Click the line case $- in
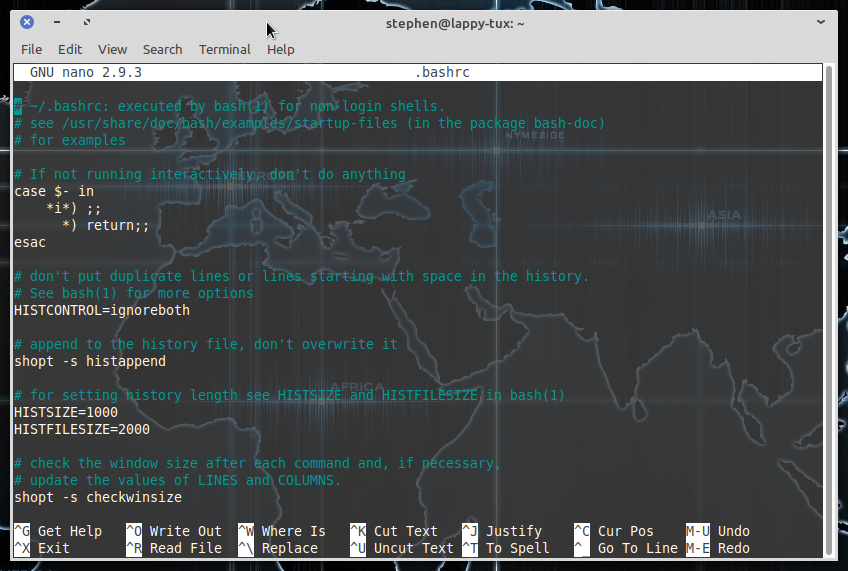Viewport: 848px width, 571px height. pyautogui.click(x=54, y=191)
